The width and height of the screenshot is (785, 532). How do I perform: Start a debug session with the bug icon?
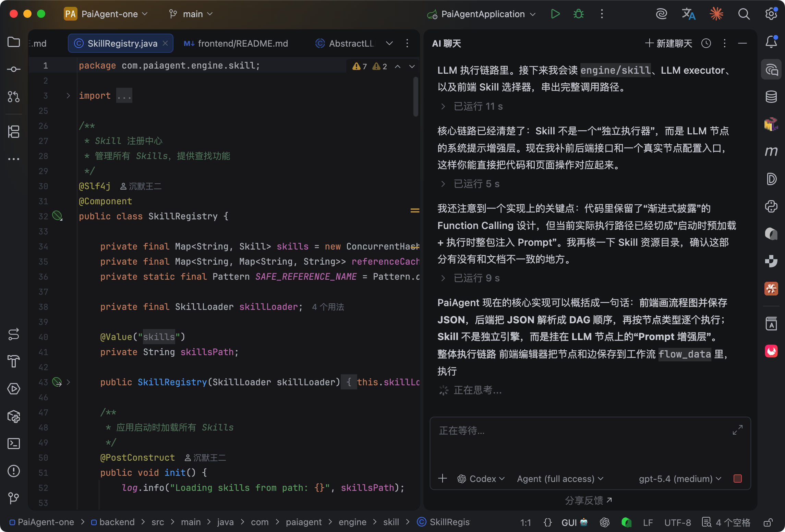579,14
